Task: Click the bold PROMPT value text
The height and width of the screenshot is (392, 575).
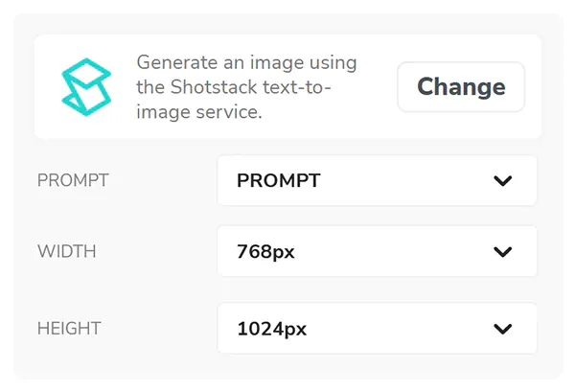Action: 278,180
